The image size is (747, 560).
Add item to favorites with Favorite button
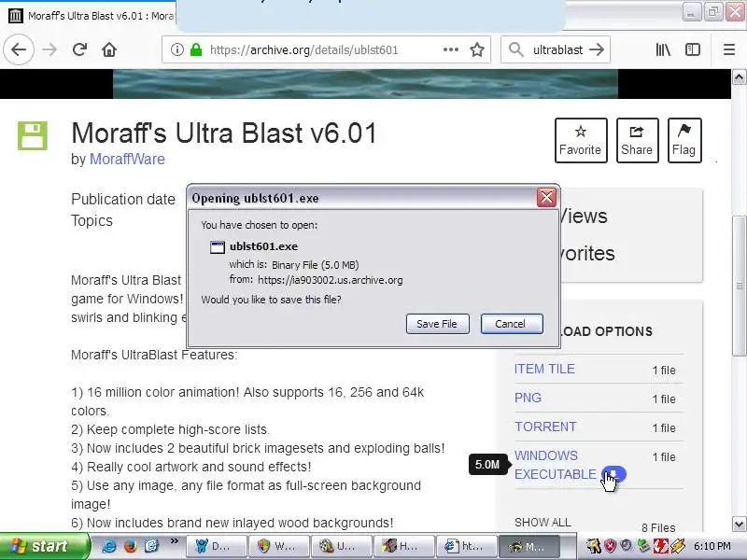[581, 141]
